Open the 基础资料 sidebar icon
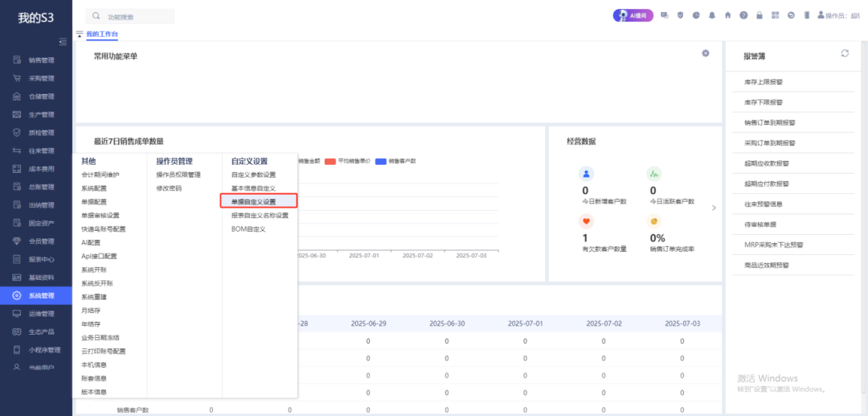 [x=17, y=277]
